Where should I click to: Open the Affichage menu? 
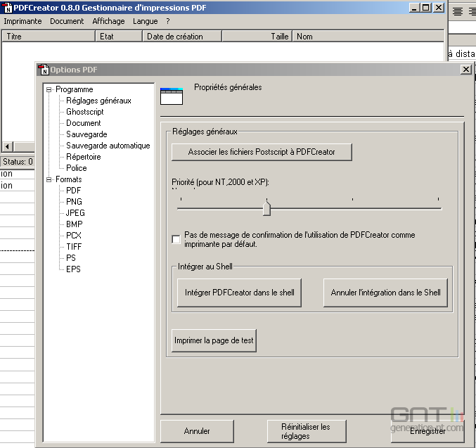[108, 21]
